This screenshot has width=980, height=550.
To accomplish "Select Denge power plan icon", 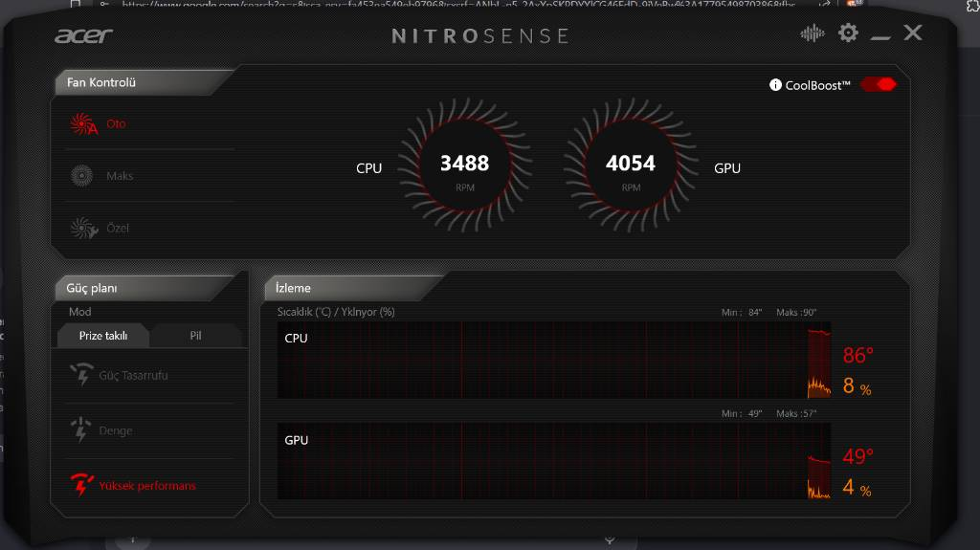I will pos(80,430).
